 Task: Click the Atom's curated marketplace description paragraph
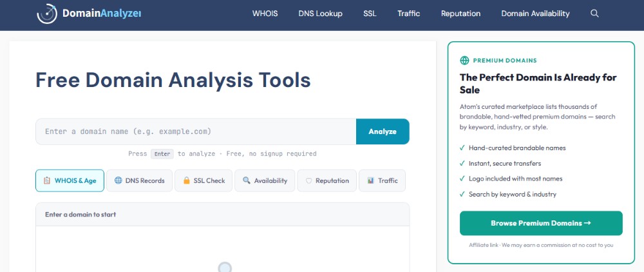538,117
